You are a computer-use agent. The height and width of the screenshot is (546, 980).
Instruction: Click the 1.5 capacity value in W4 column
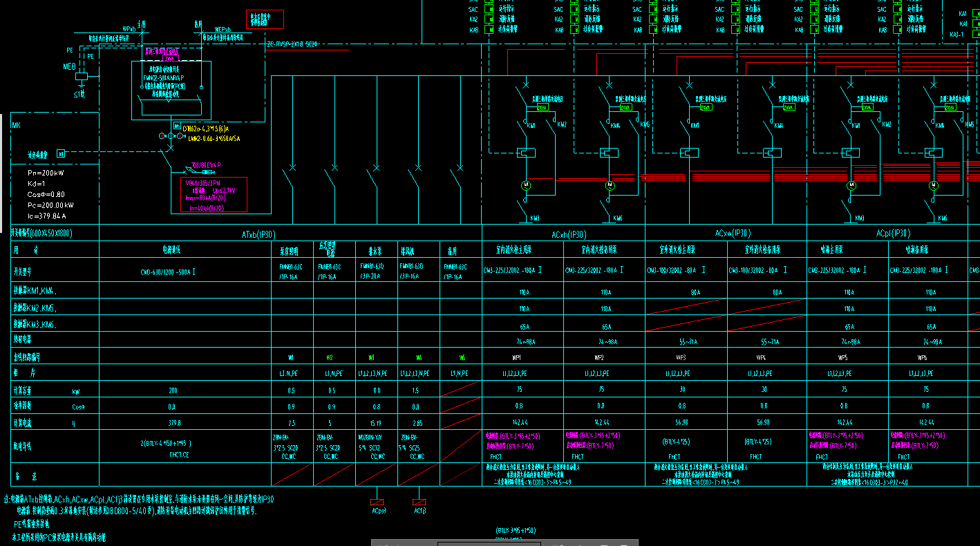415,390
